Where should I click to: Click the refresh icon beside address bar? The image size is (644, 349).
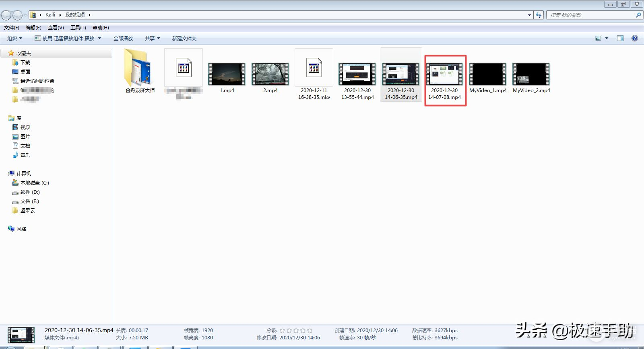point(539,15)
